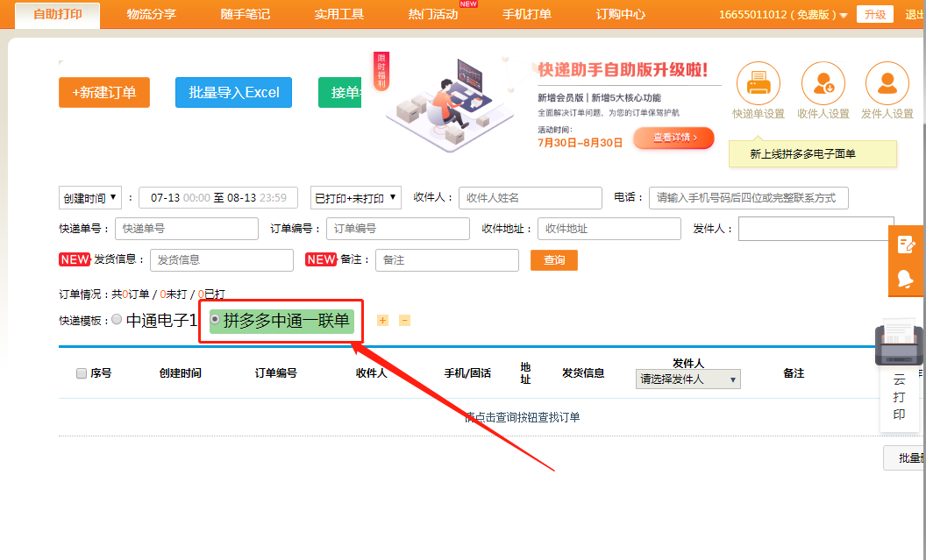Viewport: 926px width, 560px height.
Task: Click the 创建时间 column header
Action: point(180,373)
